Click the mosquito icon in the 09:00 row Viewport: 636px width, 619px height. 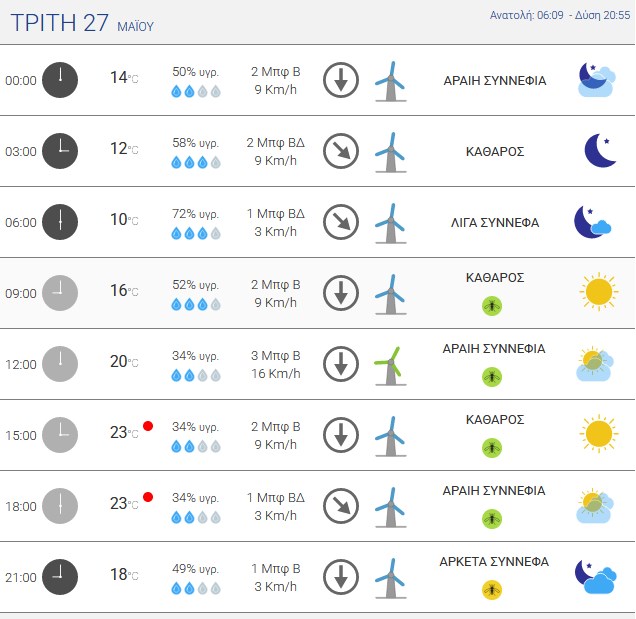coord(492,305)
